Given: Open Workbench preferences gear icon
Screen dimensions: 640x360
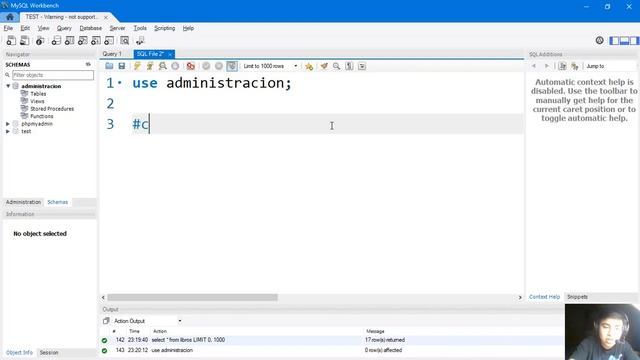Looking at the screenshot, I should (600, 40).
